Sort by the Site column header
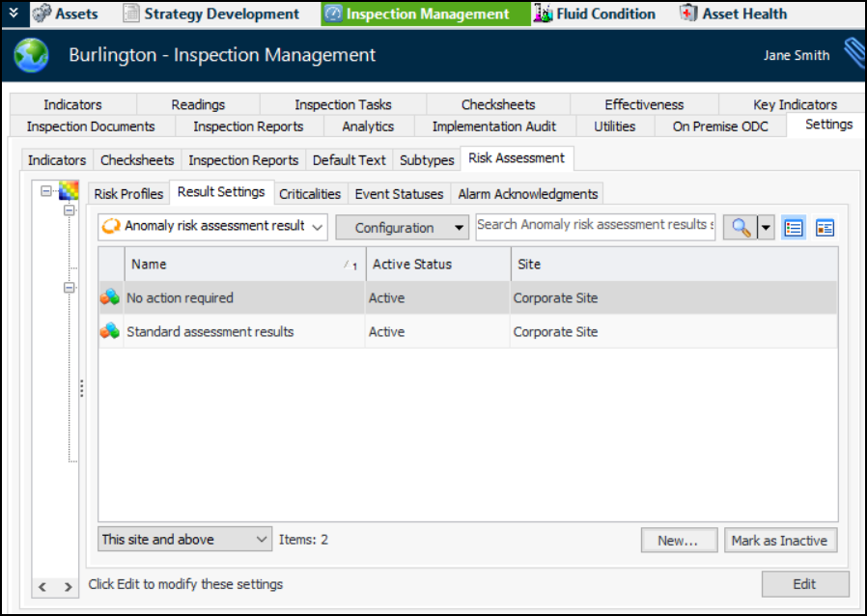Screen dimensions: 867x616 [x=674, y=265]
